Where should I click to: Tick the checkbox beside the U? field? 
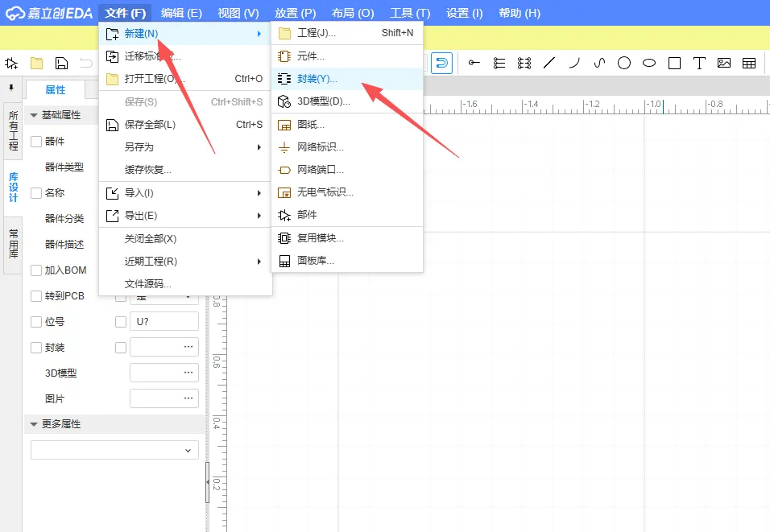[120, 322]
